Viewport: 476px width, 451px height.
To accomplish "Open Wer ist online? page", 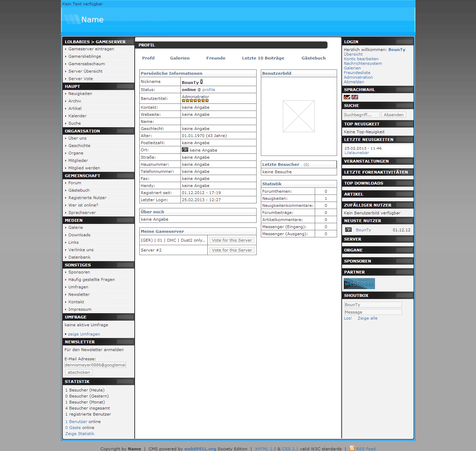I will click(x=83, y=205).
